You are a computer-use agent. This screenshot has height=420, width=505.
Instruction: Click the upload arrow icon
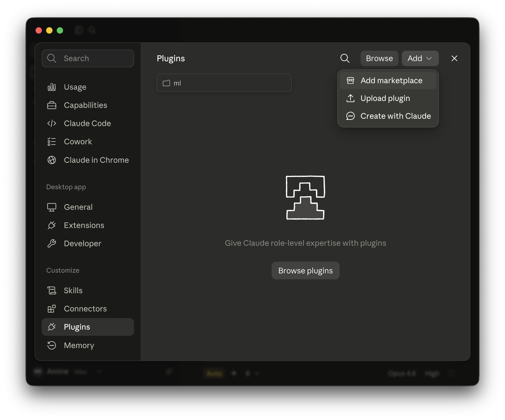(x=350, y=98)
